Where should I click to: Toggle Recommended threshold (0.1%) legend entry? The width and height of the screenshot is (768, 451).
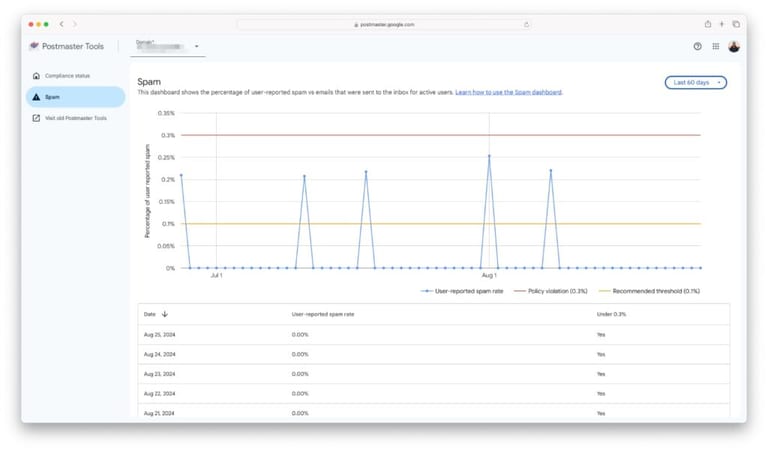click(x=649, y=291)
